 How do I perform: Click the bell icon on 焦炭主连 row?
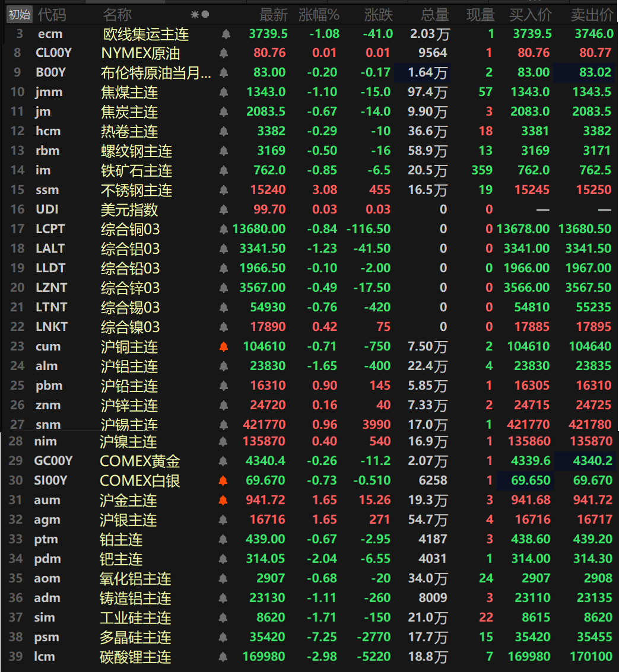pos(224,112)
